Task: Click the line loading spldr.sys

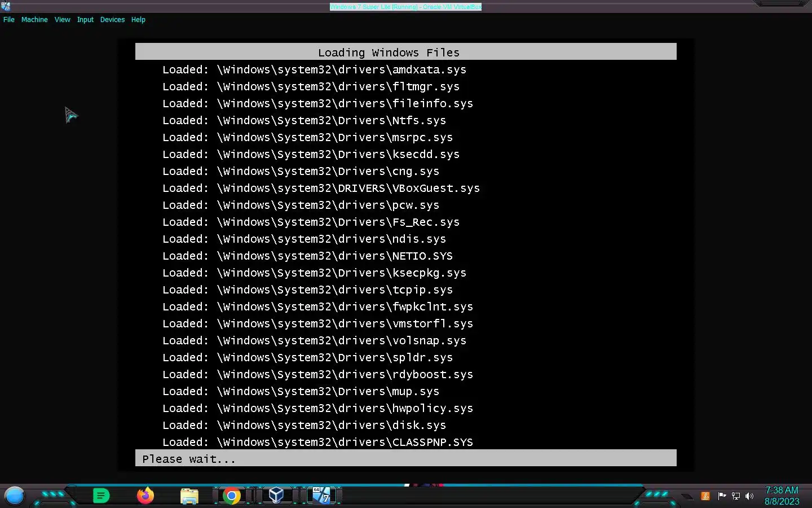Action: pyautogui.click(x=307, y=357)
